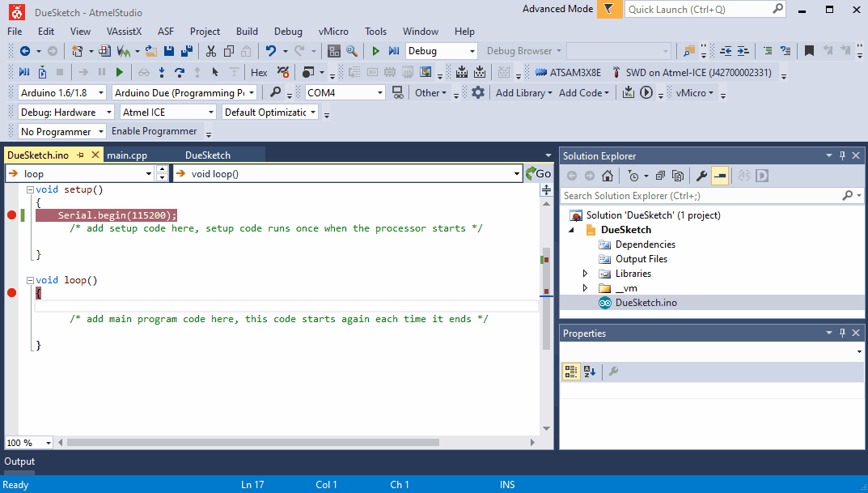This screenshot has height=493, width=868.
Task: Click the Alphabetical sort icon in Properties
Action: coord(590,372)
